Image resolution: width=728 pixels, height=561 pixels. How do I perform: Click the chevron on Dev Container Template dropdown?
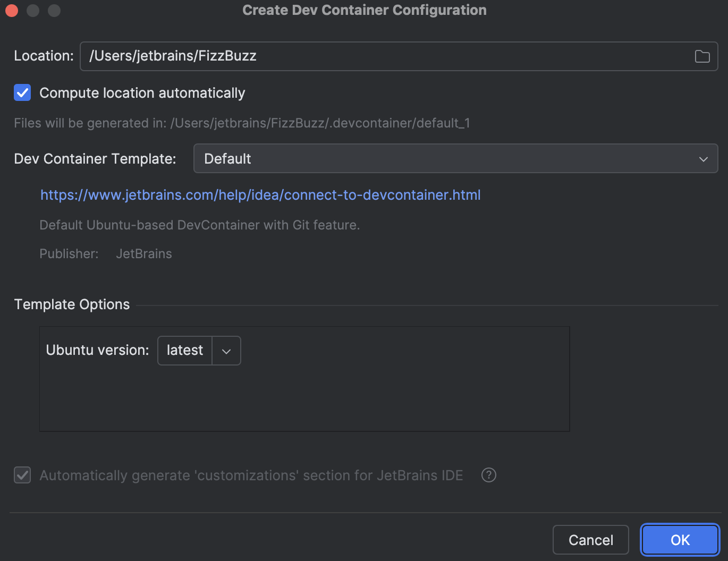[703, 158]
